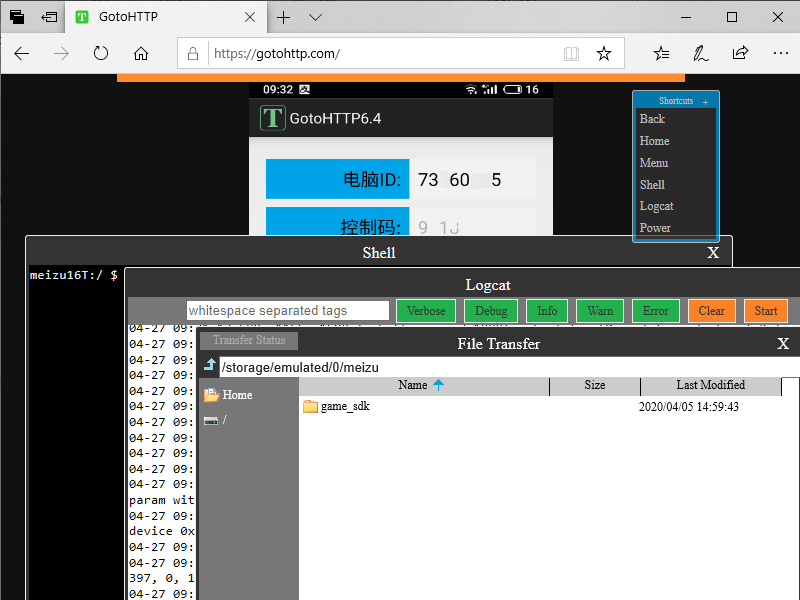
Task: Open Logcat from the Shortcuts panel
Action: [656, 206]
